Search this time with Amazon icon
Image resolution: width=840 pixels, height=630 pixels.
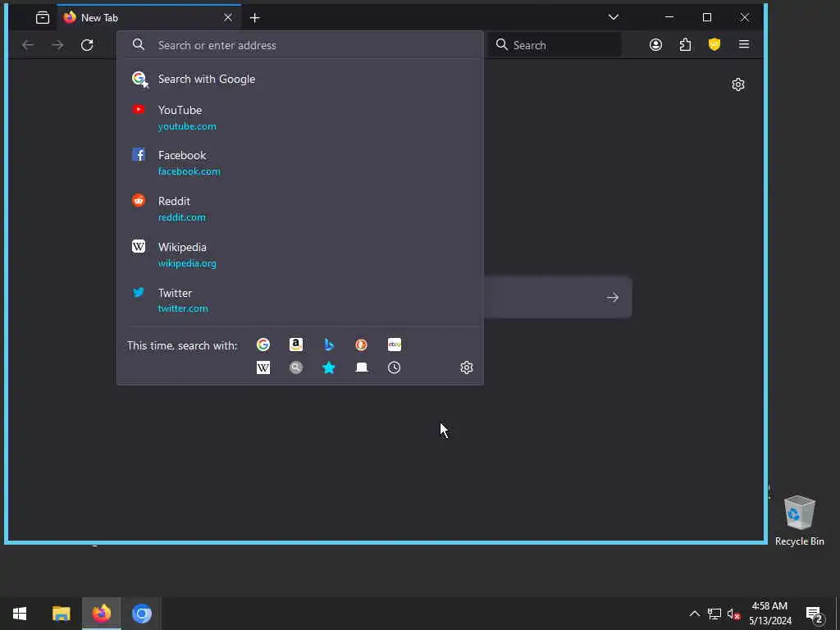(x=295, y=345)
